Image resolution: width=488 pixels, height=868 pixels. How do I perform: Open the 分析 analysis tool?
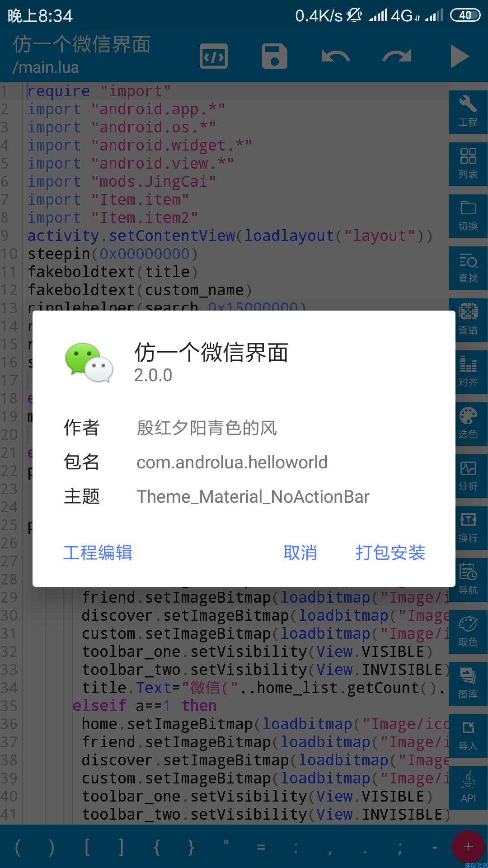point(468,476)
